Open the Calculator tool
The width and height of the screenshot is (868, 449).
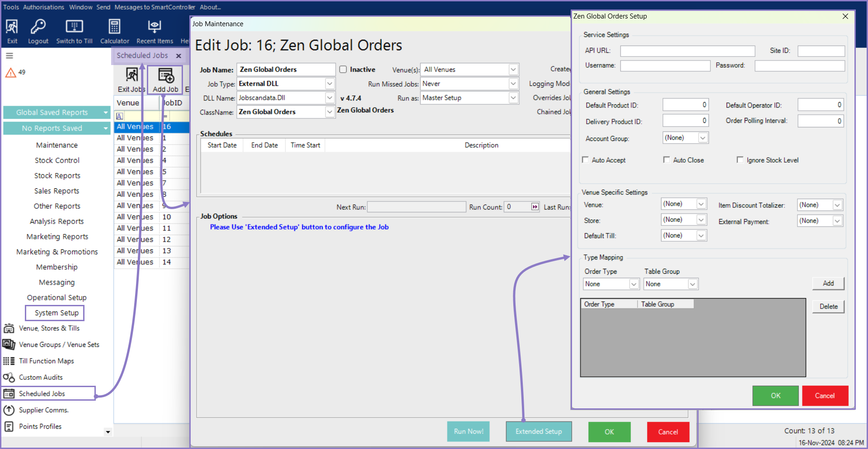[x=114, y=31]
